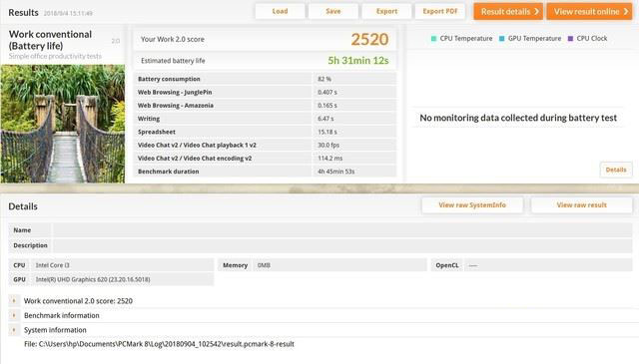Click the 30.0 fps playback value
The height and width of the screenshot is (364, 639).
(x=328, y=145)
